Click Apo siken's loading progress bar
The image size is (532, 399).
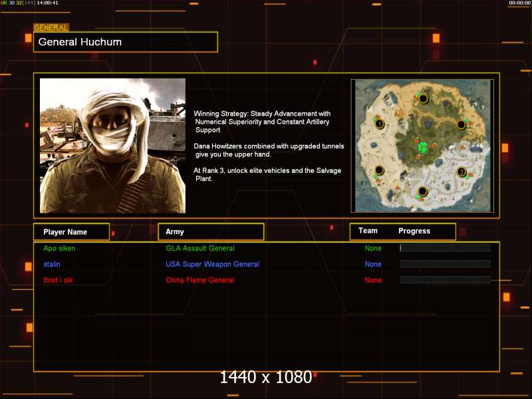pos(445,248)
